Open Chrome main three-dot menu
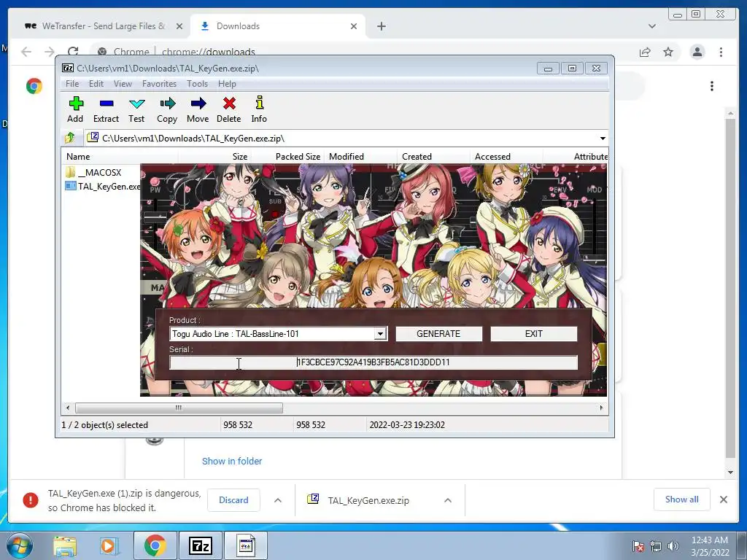This screenshot has width=747, height=560. coord(721,52)
